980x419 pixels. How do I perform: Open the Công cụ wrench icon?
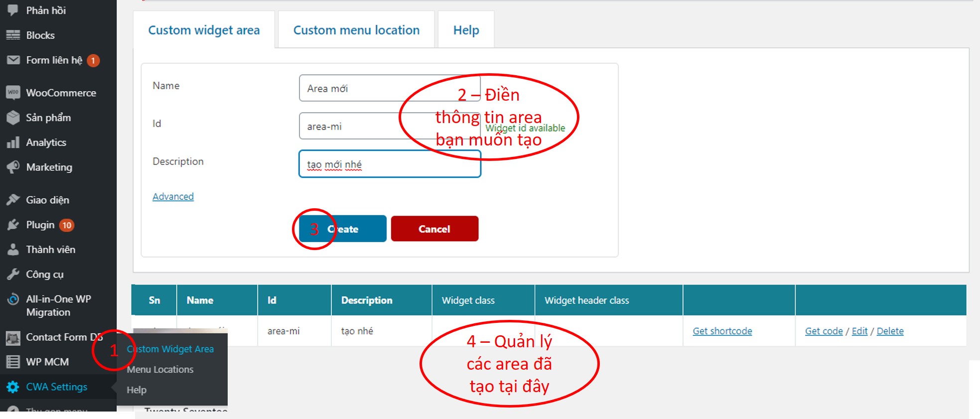pyautogui.click(x=13, y=275)
